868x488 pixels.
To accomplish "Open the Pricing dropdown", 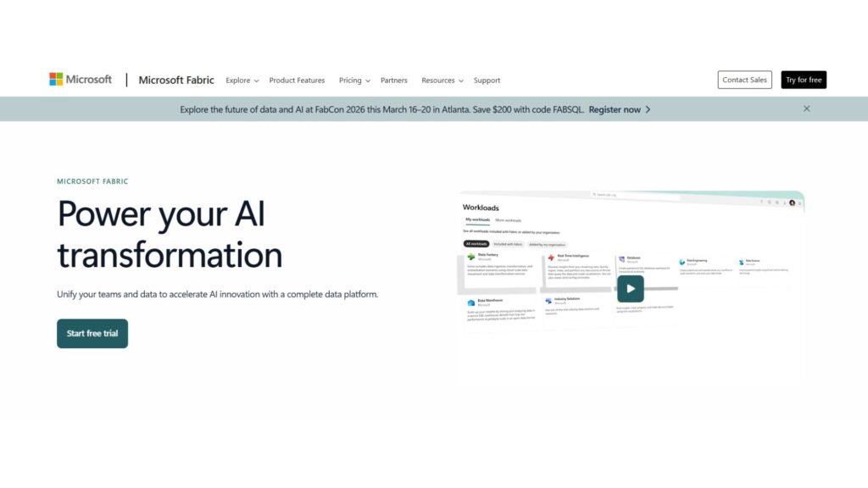I will (354, 80).
